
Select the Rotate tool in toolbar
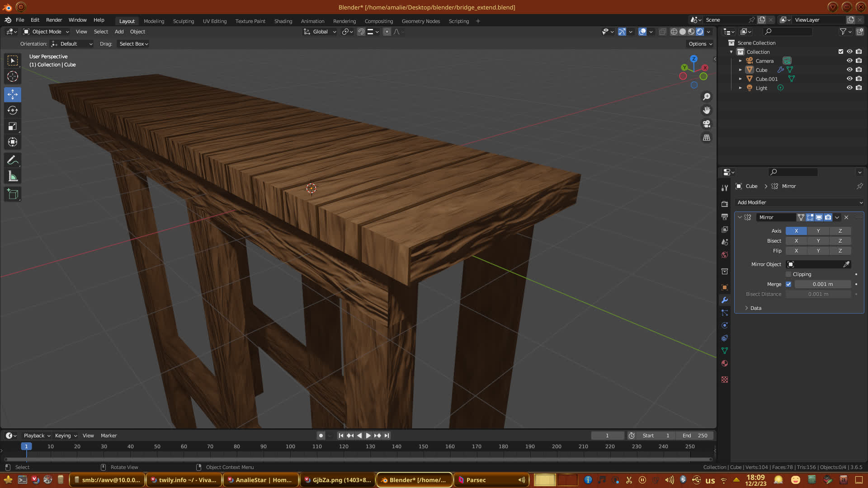click(x=13, y=111)
